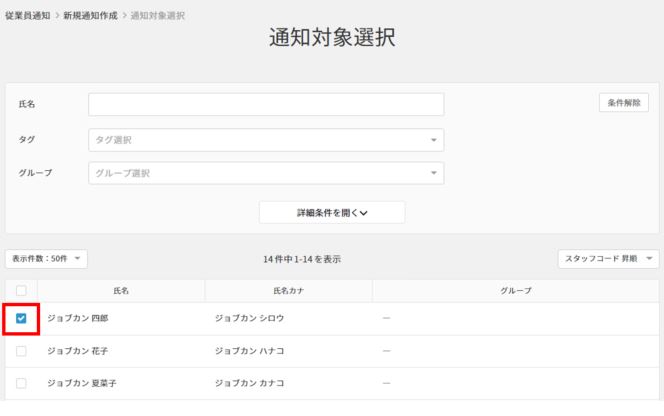Click the arrow icon in タグ選択 field
The image size is (664, 416).
434,141
